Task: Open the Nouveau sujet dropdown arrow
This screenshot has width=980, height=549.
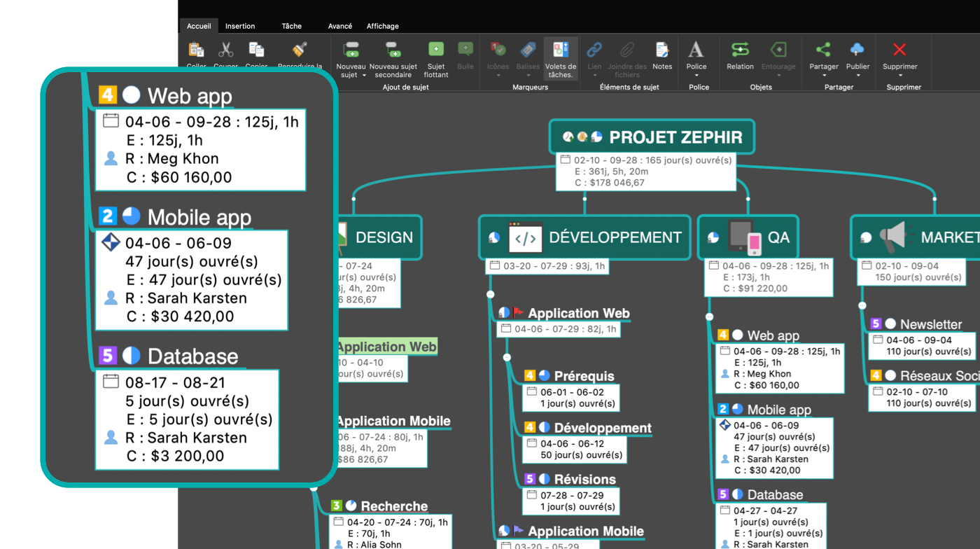Action: click(x=364, y=76)
